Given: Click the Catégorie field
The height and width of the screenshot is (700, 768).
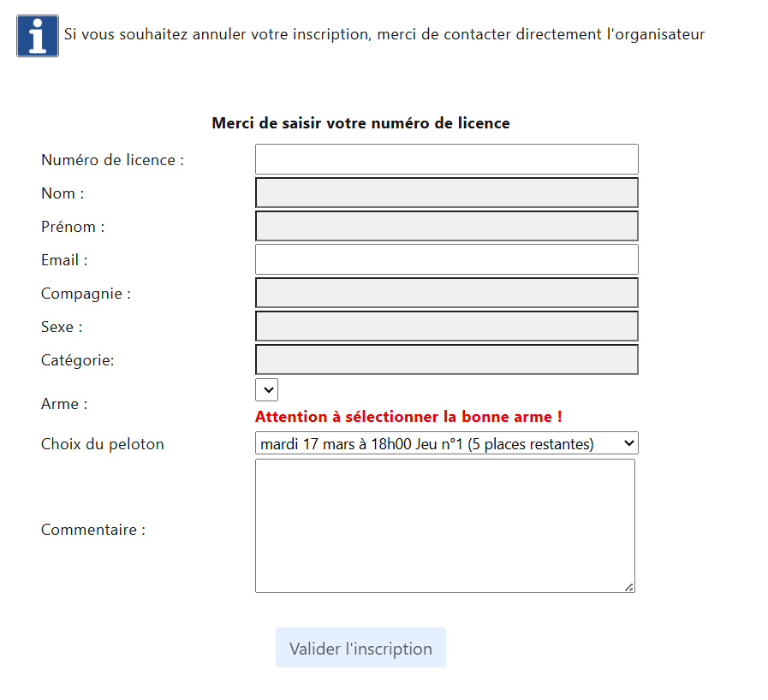Looking at the screenshot, I should point(445,359).
